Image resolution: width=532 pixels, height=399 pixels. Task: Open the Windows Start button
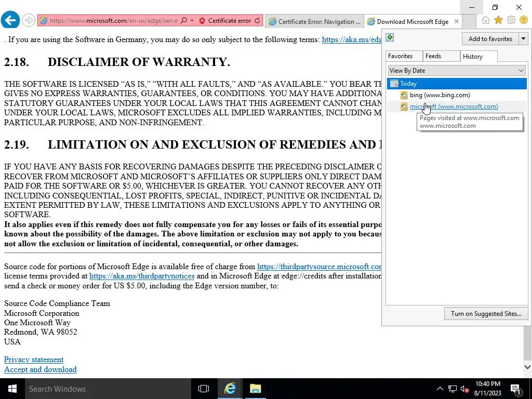(12, 389)
